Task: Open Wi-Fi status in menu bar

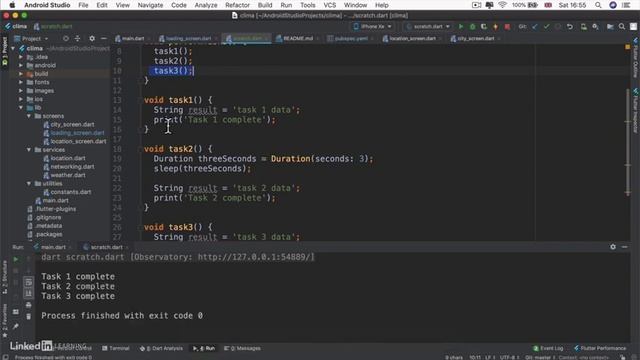Action: 502,5
